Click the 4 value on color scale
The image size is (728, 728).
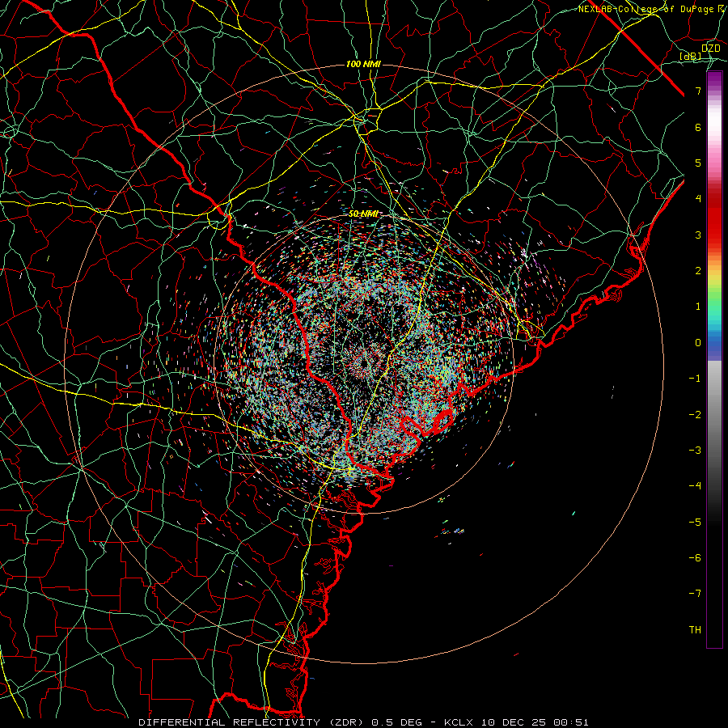pyautogui.click(x=698, y=199)
